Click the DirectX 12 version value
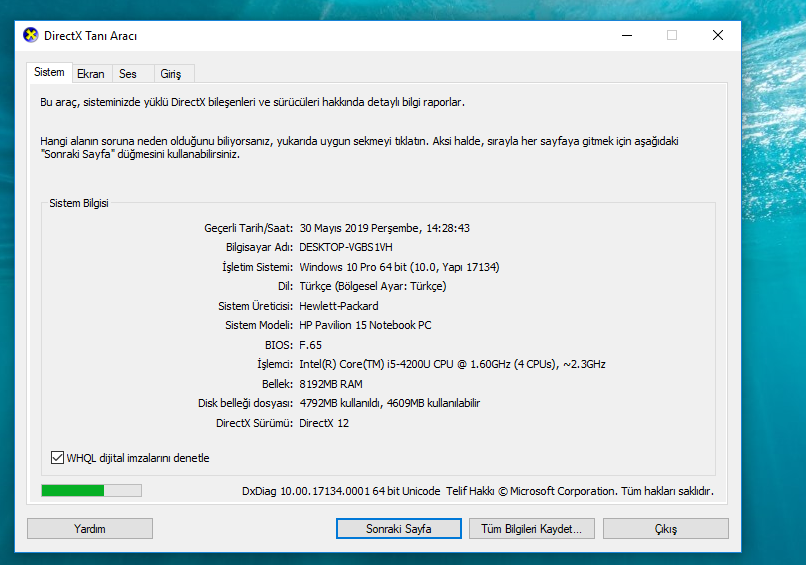Viewport: 806px width, 565px height. [x=324, y=423]
